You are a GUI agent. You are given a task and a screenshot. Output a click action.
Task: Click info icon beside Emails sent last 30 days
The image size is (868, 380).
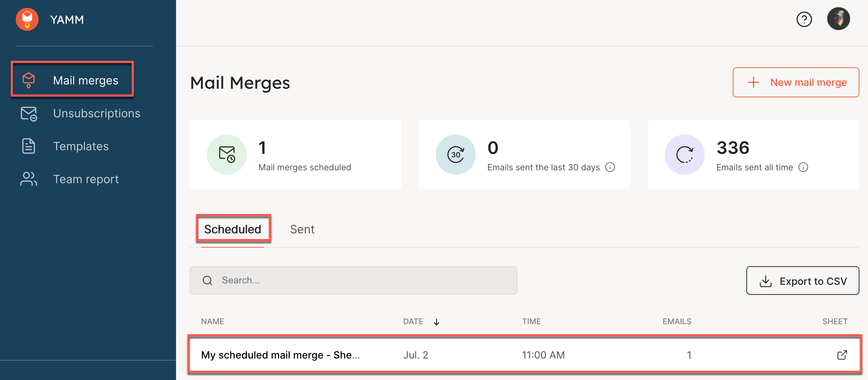pos(610,167)
